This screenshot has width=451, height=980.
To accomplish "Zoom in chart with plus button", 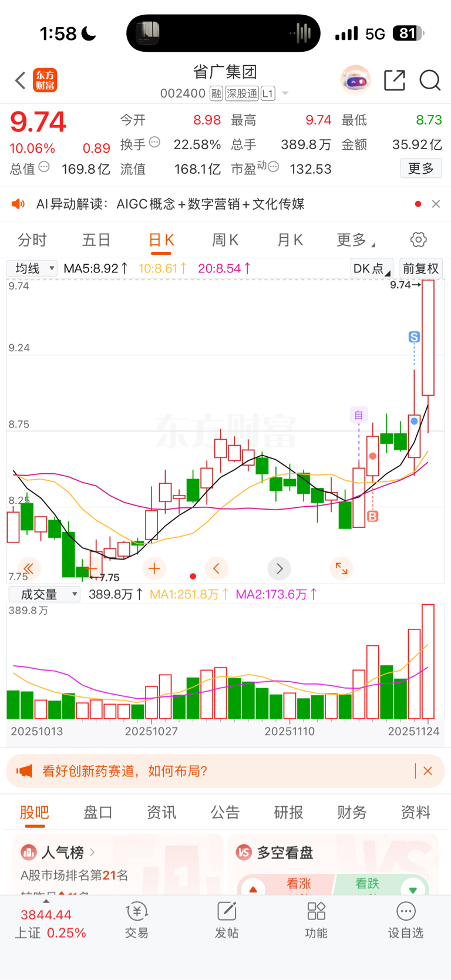I will point(154,568).
